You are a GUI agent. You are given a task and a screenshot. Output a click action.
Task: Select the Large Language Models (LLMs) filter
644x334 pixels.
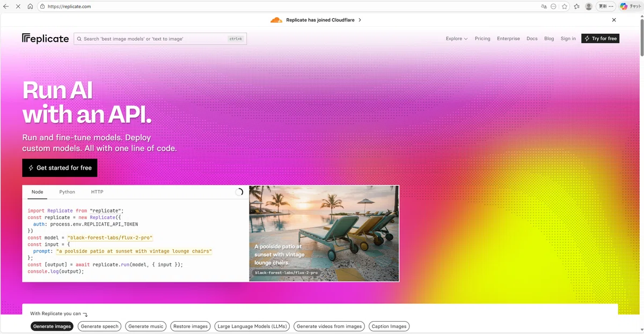(x=252, y=326)
